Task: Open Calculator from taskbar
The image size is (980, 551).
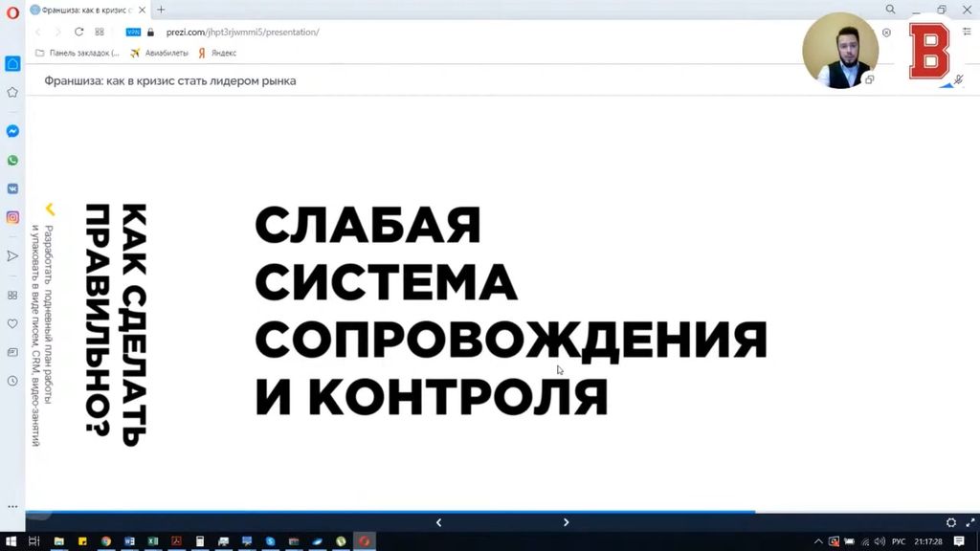Action: click(x=200, y=541)
